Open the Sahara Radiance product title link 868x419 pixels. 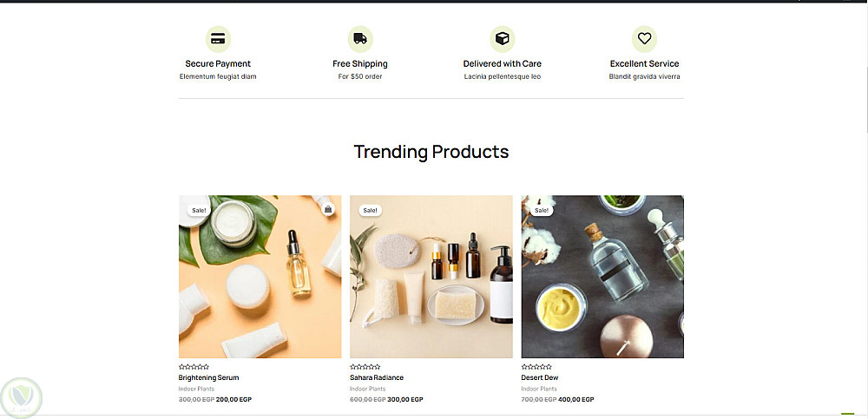[x=377, y=377]
